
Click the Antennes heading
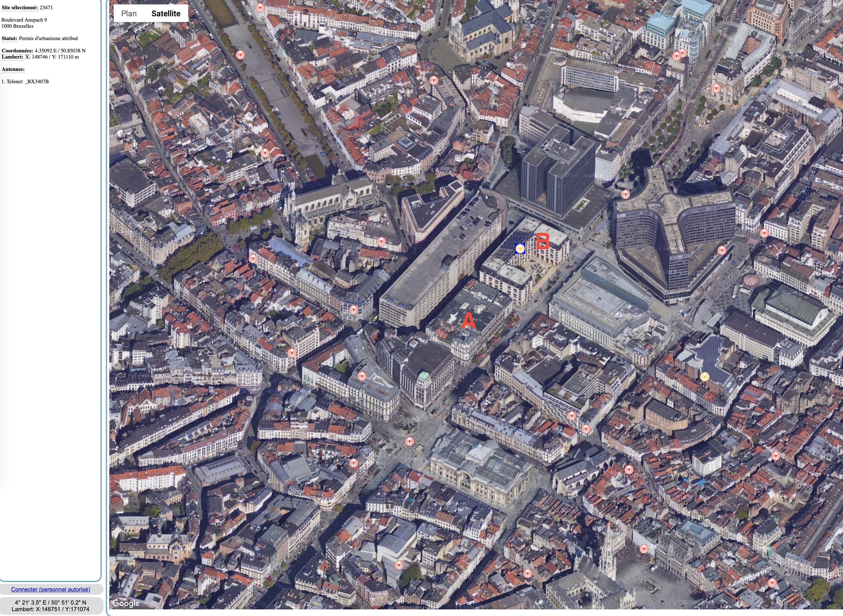[x=13, y=69]
